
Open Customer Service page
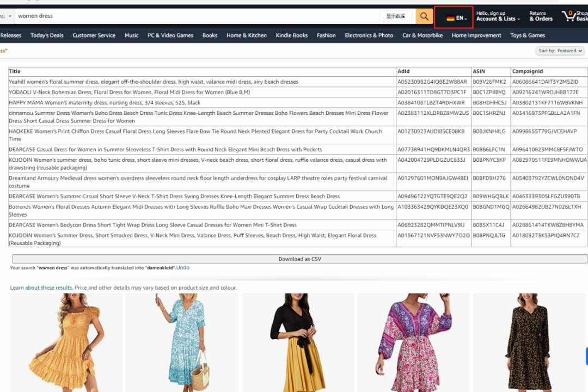94,35
